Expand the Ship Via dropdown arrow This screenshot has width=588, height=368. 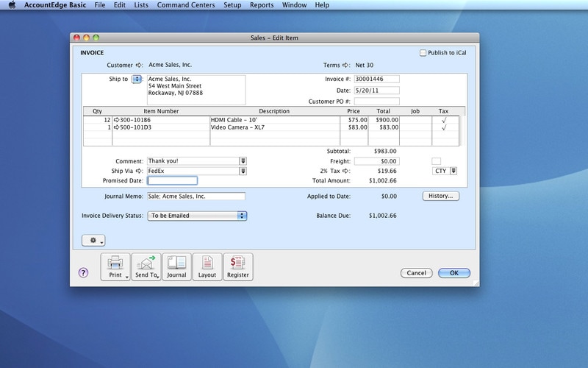pos(243,171)
